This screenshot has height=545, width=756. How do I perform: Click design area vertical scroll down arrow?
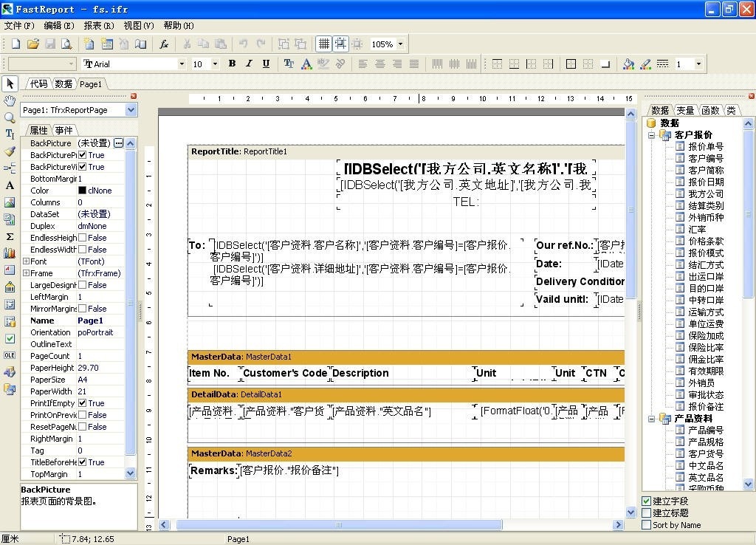(x=630, y=513)
